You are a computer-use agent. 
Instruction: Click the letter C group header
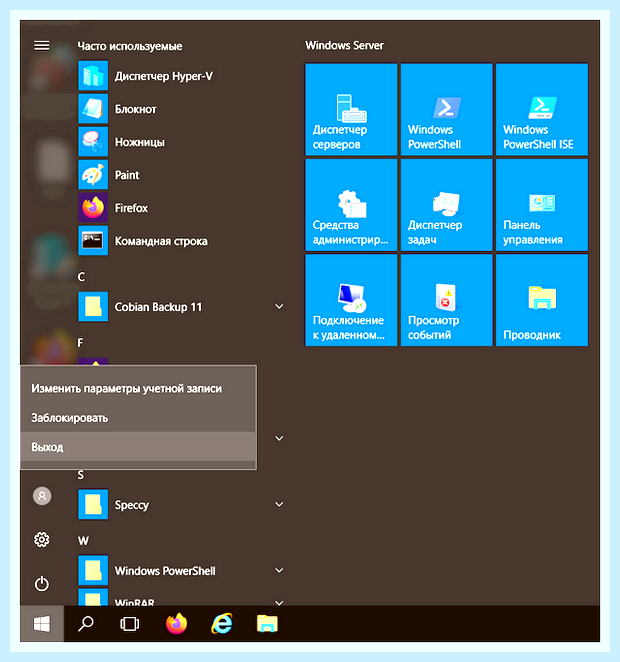81,277
